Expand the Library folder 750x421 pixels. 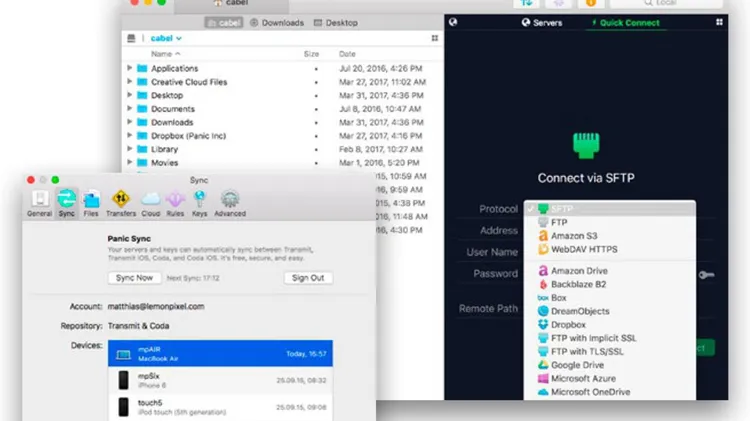tap(129, 149)
